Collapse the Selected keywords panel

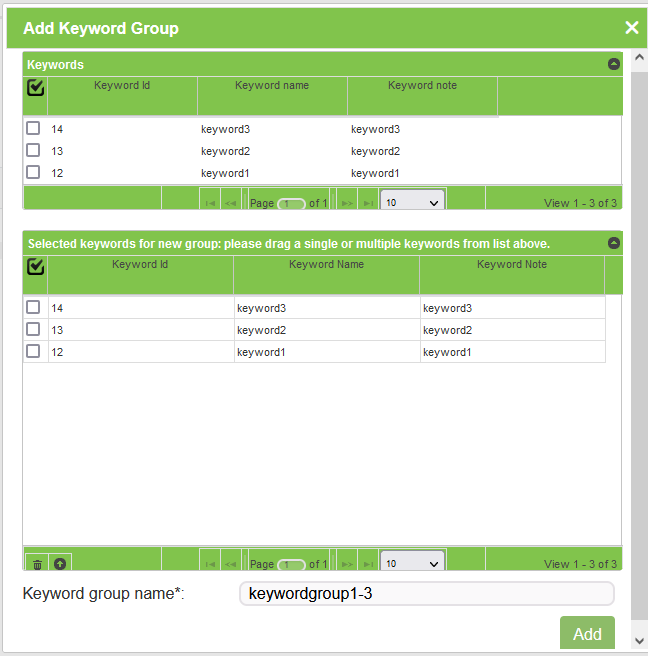[x=614, y=243]
